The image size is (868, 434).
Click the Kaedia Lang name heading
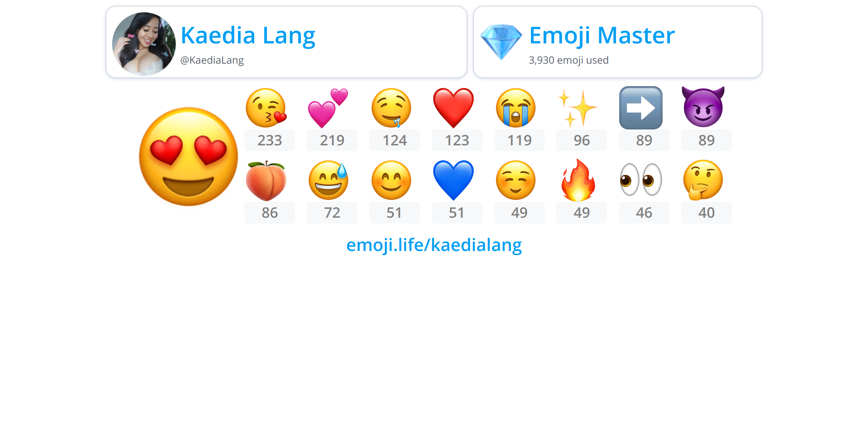tap(248, 35)
